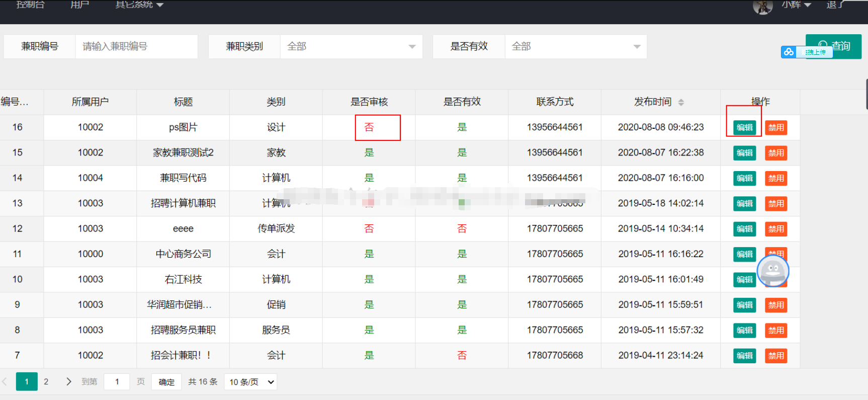The width and height of the screenshot is (868, 400).
Task: Select time cell 2019-04-11 23:14:24
Action: (x=661, y=355)
